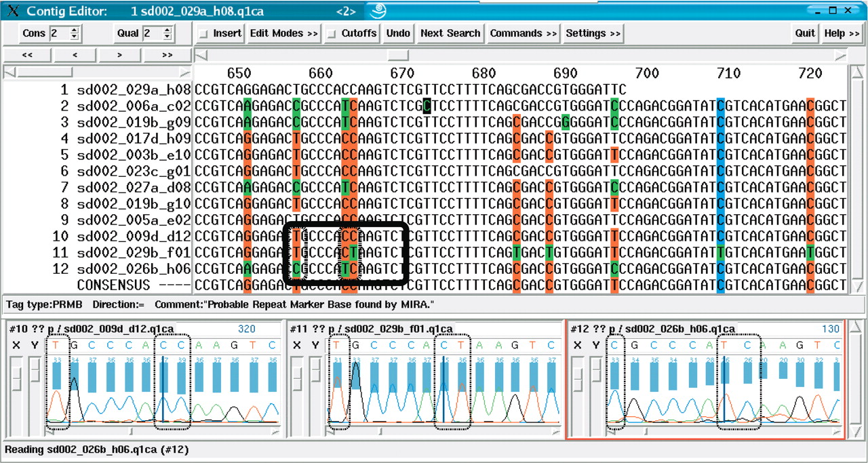
Task: Open the Edit Modes menu
Action: (283, 33)
